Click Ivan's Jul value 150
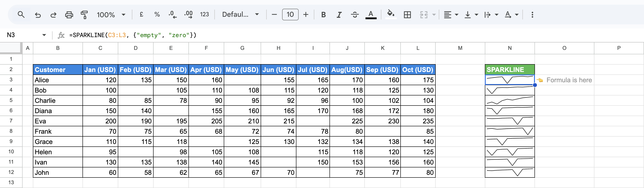The image size is (644, 188). tap(313, 162)
